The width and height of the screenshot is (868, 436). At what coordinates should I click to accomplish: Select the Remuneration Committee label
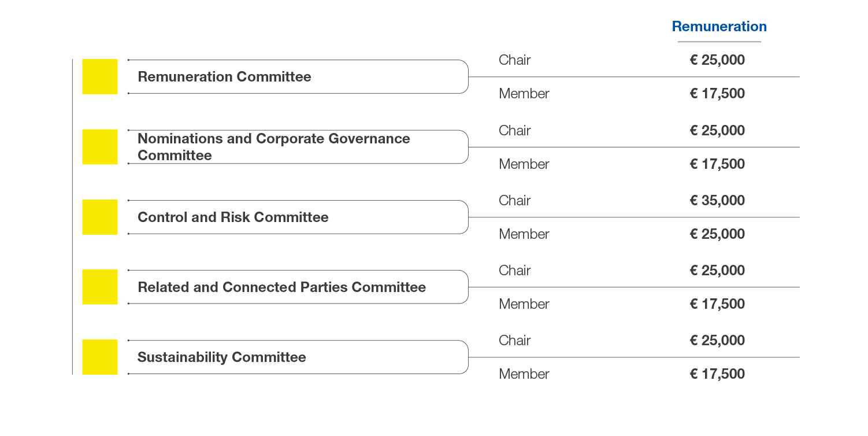click(x=224, y=77)
